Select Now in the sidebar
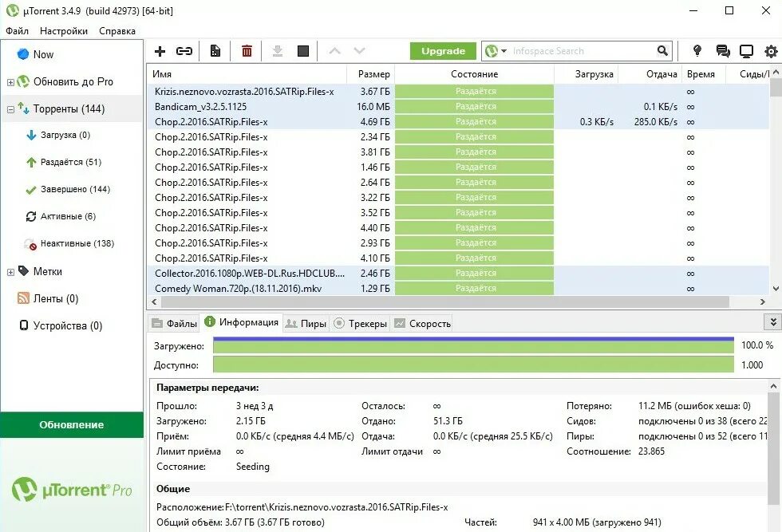The height and width of the screenshot is (532, 782). click(43, 54)
